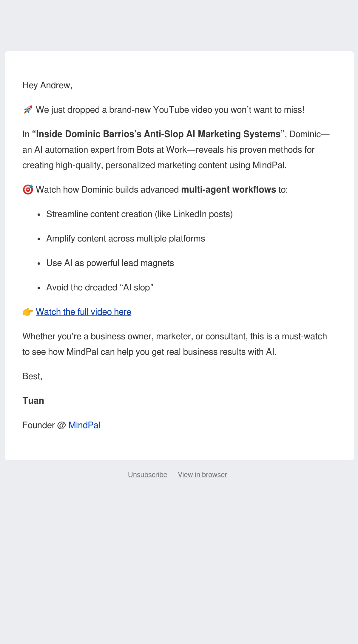
Task: Click the "Streamline content creation" bullet item
Action: tap(139, 214)
